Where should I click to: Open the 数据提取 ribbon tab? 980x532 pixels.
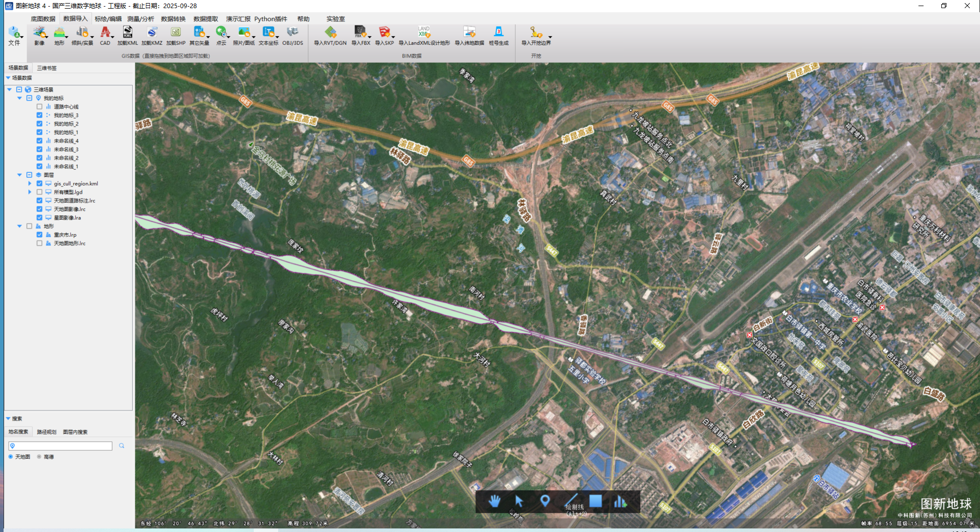[x=206, y=19]
